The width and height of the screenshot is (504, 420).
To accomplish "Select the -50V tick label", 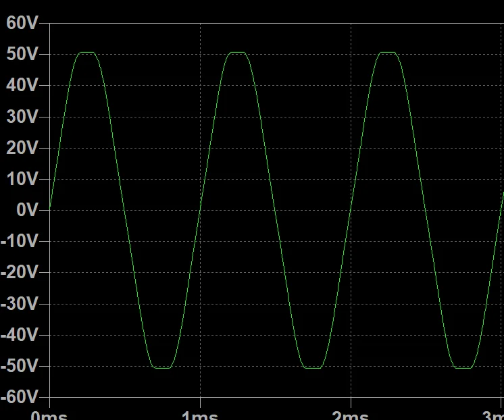I will [20, 366].
